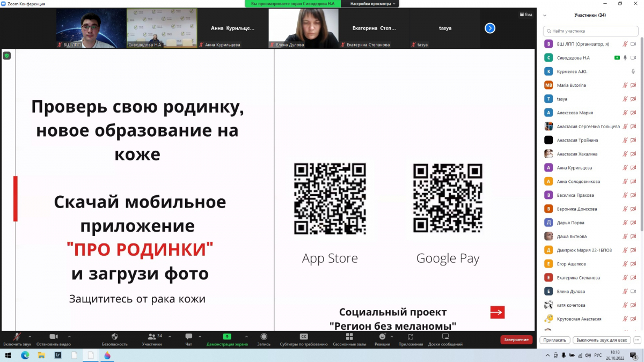
Task: Select participant Дмитрюк Мария 22-1БПО8
Action: (x=590, y=250)
